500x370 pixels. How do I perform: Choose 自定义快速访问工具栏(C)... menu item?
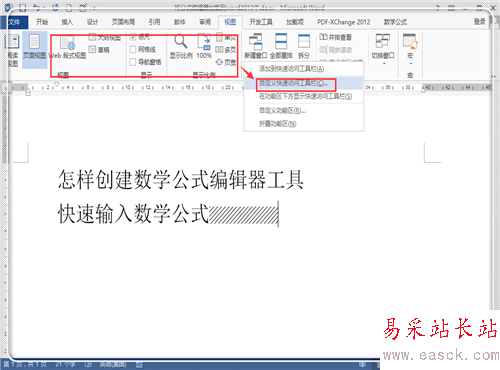click(x=293, y=83)
